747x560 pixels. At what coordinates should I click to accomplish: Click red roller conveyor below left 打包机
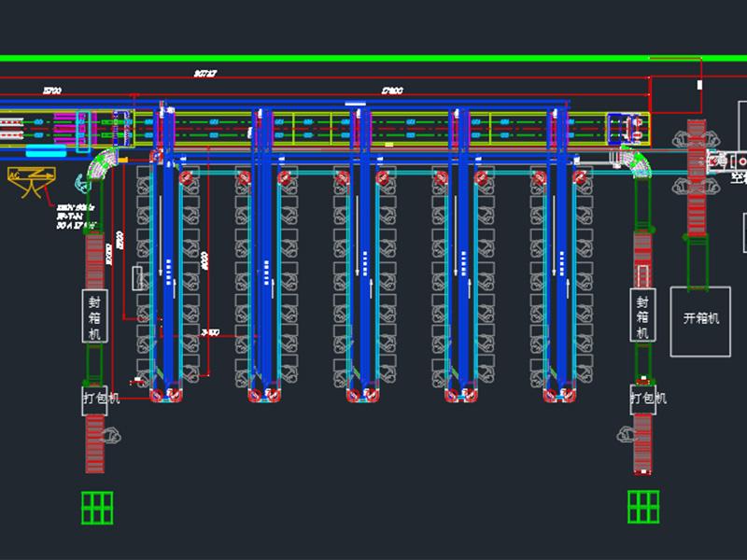click(94, 444)
